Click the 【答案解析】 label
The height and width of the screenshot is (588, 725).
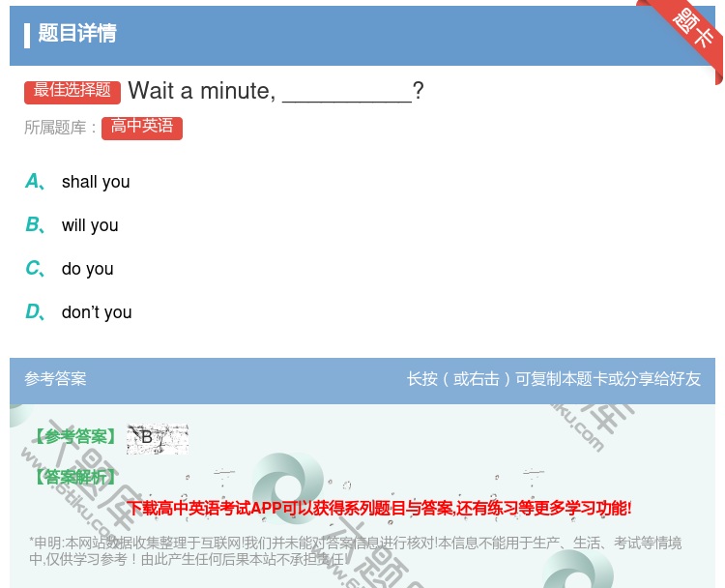click(x=76, y=477)
